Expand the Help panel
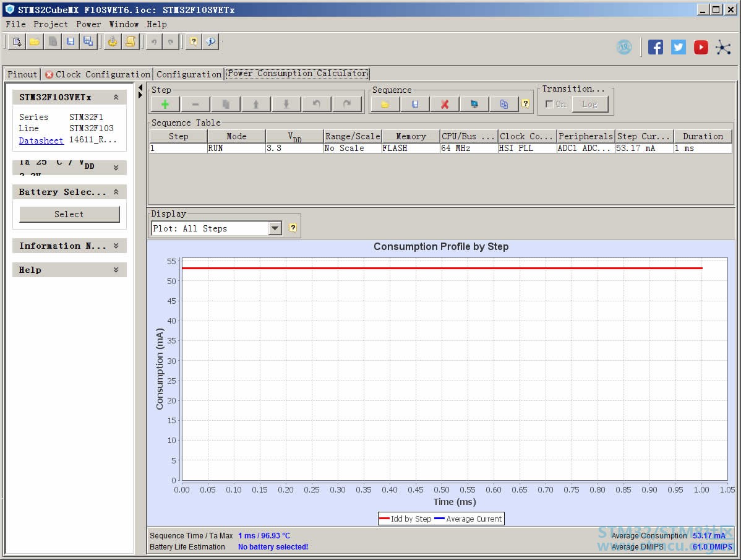741x560 pixels. coord(116,270)
